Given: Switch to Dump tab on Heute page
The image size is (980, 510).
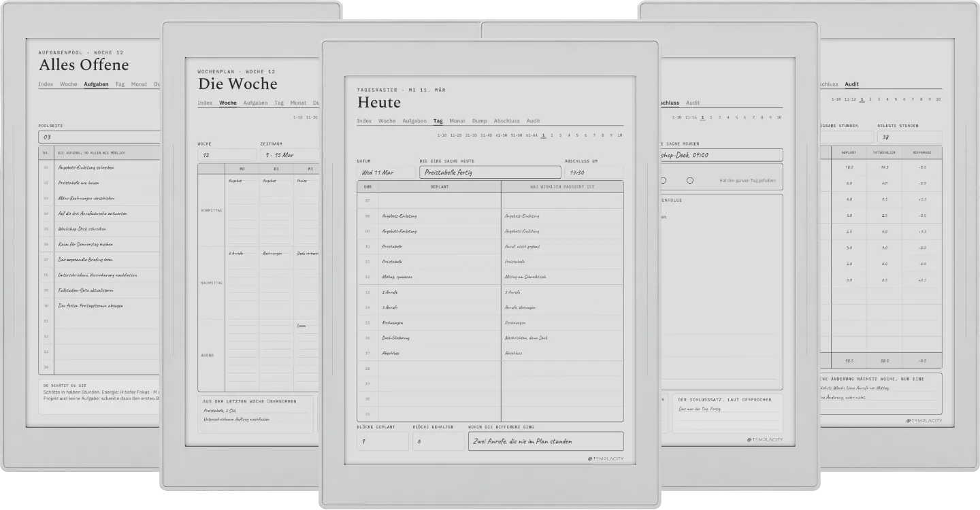Looking at the screenshot, I should (x=480, y=121).
